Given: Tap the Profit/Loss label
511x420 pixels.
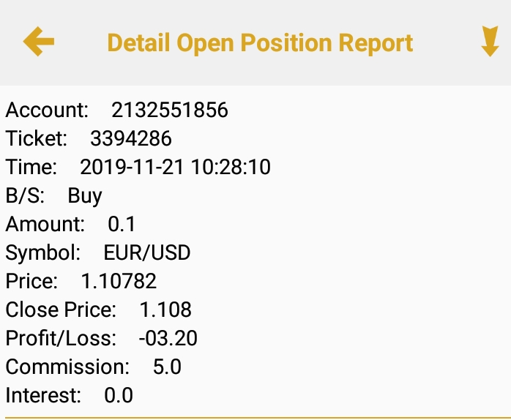Looking at the screenshot, I should point(61,339).
